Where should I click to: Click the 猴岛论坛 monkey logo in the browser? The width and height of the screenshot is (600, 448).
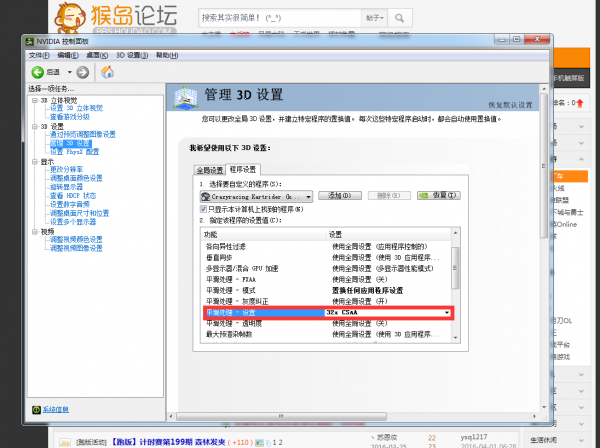coord(70,17)
